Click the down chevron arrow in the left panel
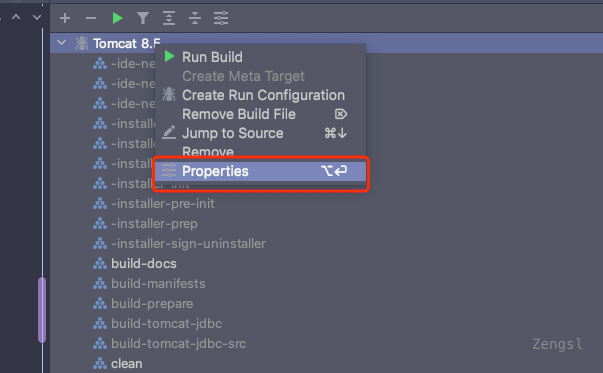Screen dimensions: 603x373 click(37, 17)
